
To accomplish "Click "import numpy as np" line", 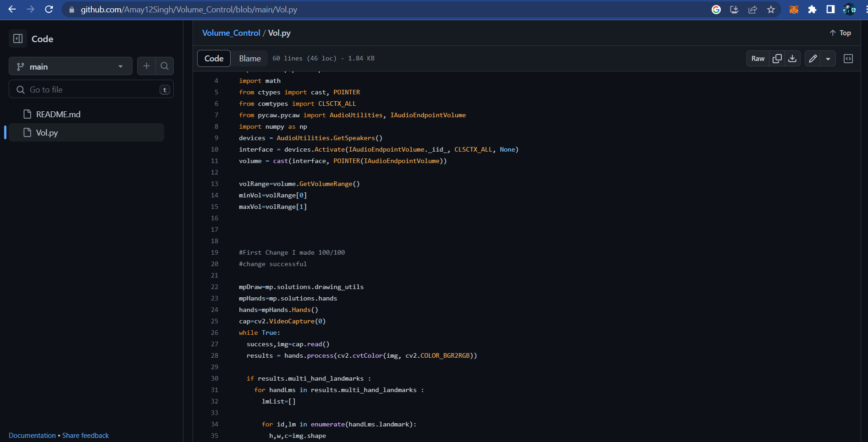I will click(x=273, y=126).
